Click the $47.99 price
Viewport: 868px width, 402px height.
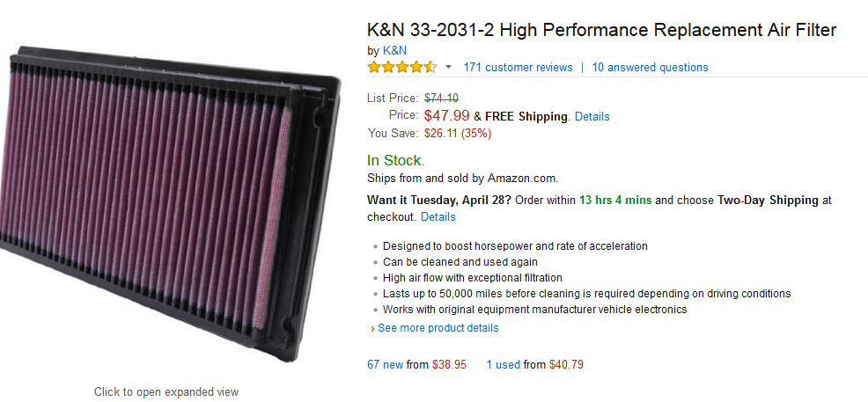(446, 115)
